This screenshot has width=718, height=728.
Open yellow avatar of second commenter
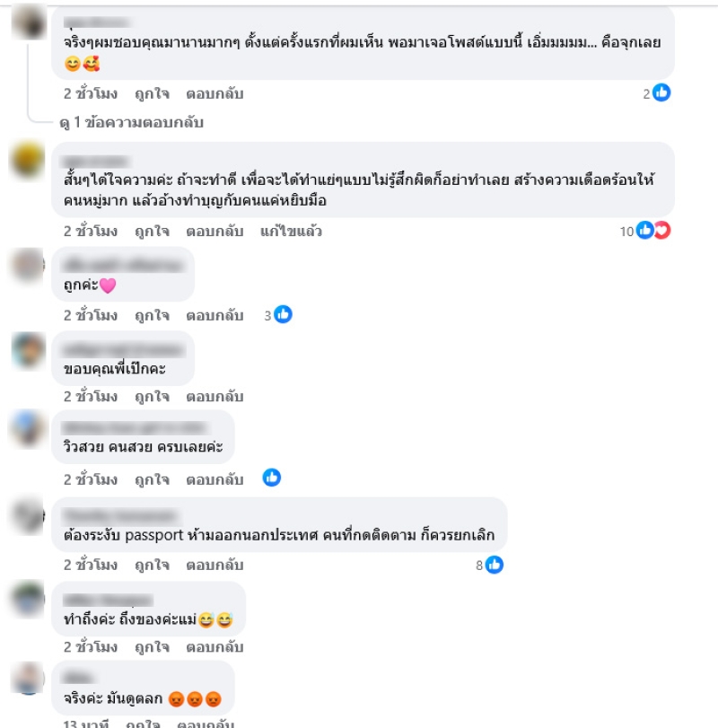click(x=28, y=159)
